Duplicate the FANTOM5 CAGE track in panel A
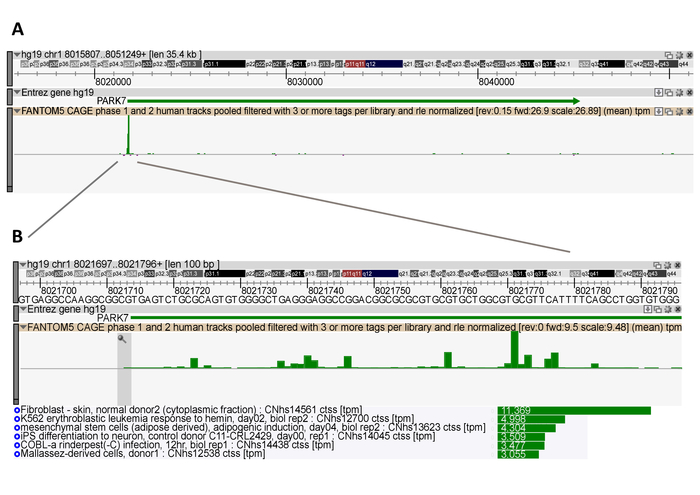 pyautogui.click(x=669, y=112)
